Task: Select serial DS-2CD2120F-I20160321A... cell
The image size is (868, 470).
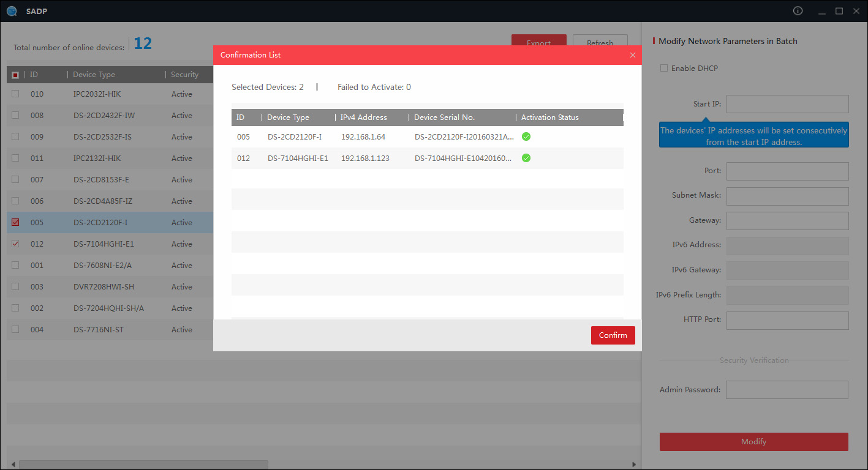Action: tap(464, 137)
